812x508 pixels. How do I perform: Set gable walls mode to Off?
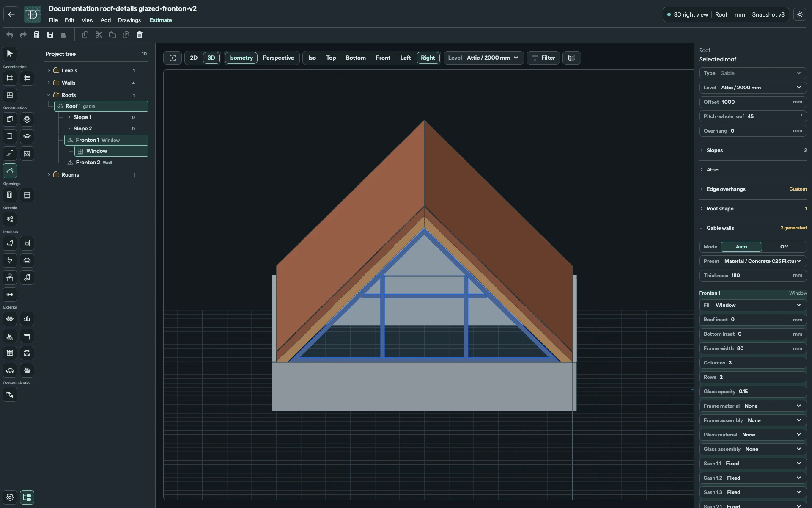coord(784,247)
